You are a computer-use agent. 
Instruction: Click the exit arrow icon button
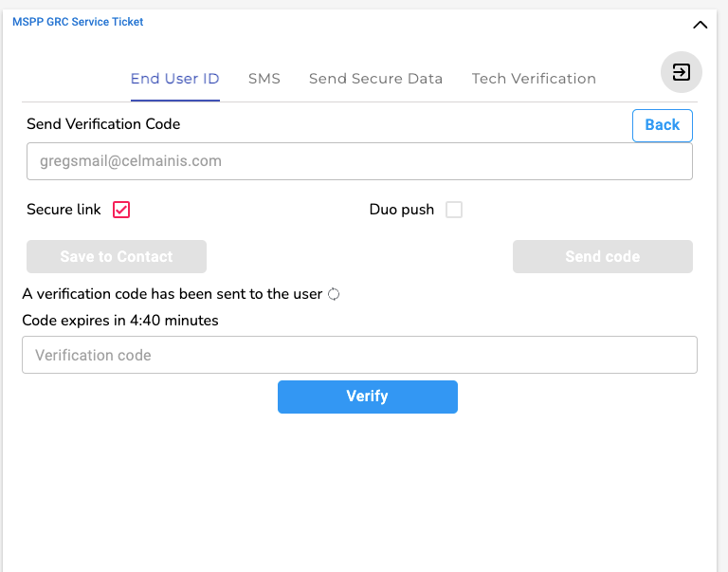click(682, 72)
